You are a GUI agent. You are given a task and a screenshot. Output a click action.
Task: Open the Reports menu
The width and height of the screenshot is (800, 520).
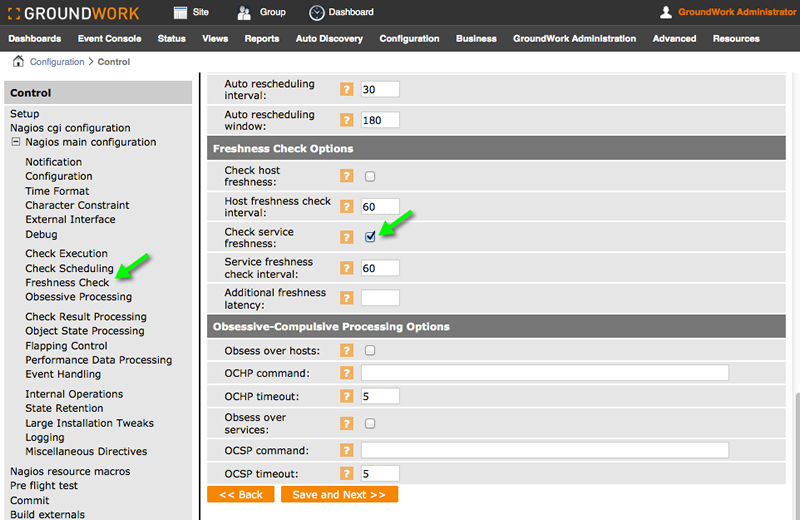click(x=262, y=39)
